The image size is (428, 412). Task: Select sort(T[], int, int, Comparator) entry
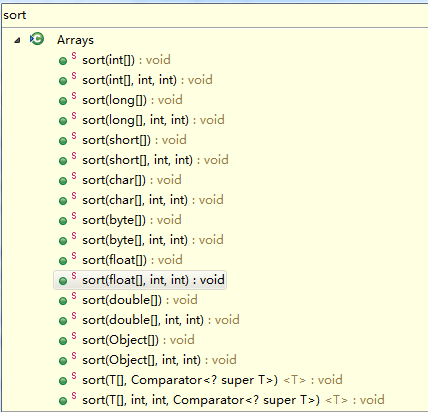(x=233, y=400)
